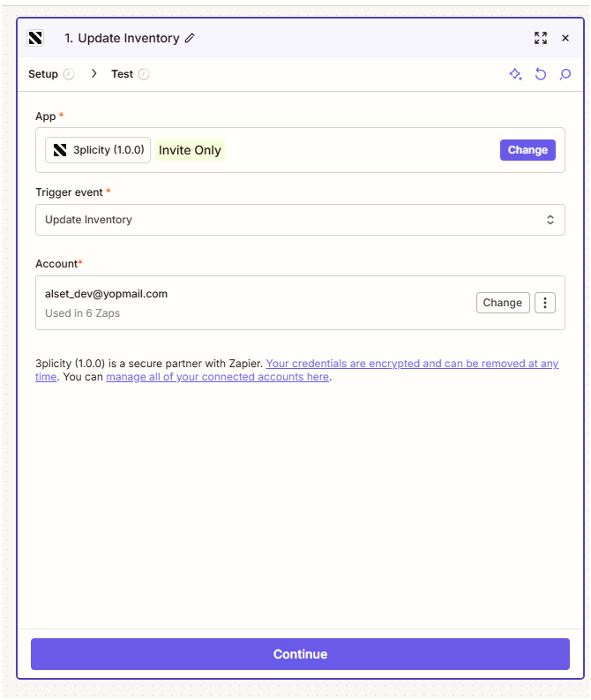591x700 pixels.
Task: Click the 1. Update Inventory title
Action: point(122,38)
